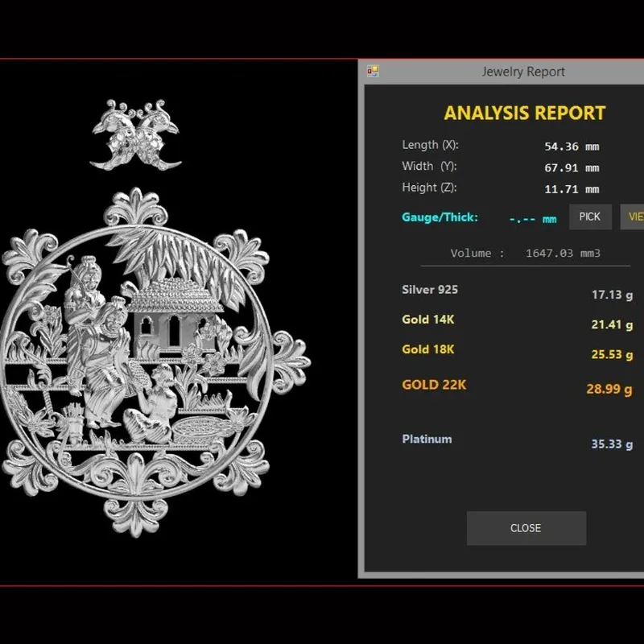Click the Jewelry Report window icon
Viewport: 644px width, 644px height.
point(373,71)
